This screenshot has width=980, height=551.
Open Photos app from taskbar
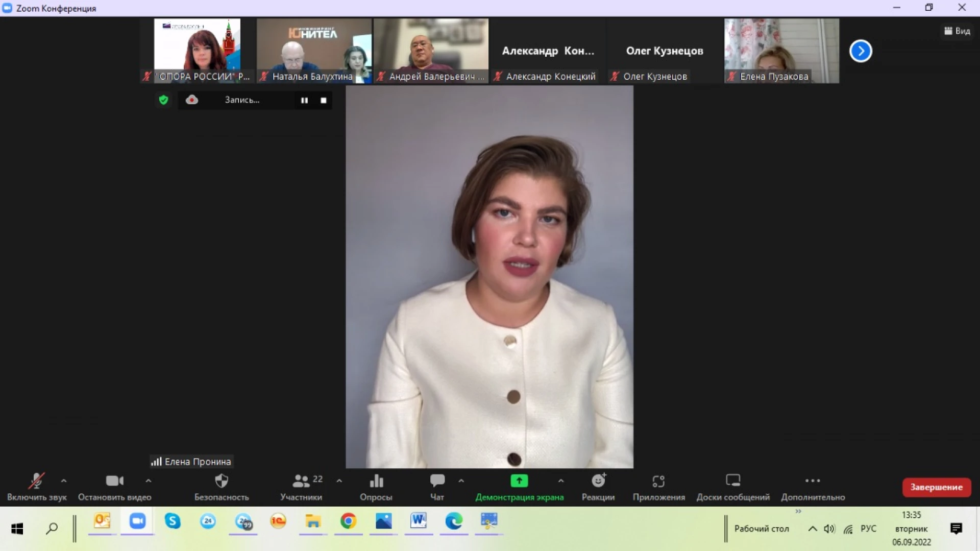pyautogui.click(x=383, y=521)
